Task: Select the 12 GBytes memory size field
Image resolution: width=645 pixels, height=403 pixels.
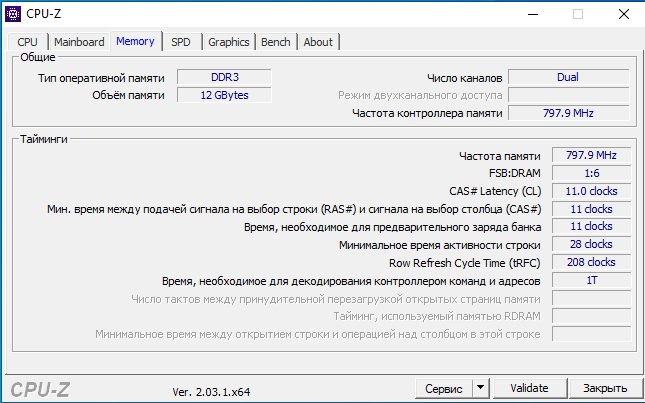Action: (225, 95)
